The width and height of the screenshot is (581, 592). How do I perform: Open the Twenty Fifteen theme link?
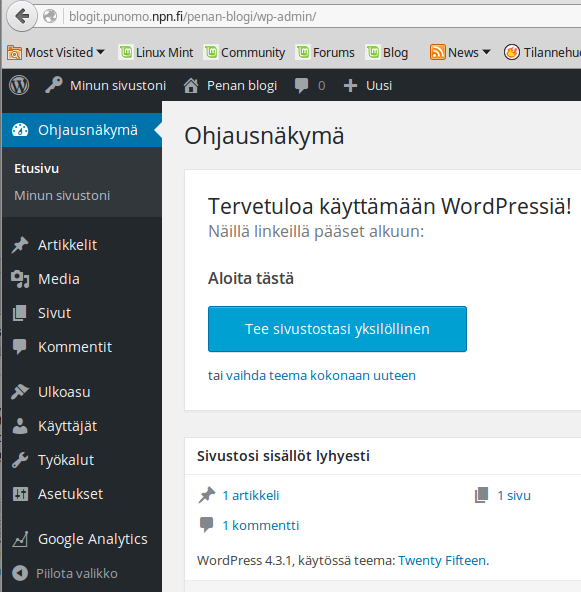442,561
